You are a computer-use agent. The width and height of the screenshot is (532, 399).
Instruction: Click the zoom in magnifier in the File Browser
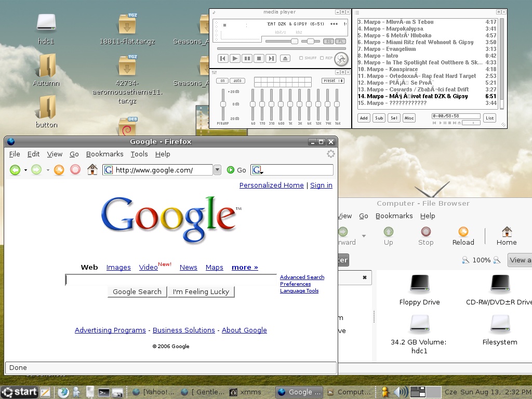[497, 260]
